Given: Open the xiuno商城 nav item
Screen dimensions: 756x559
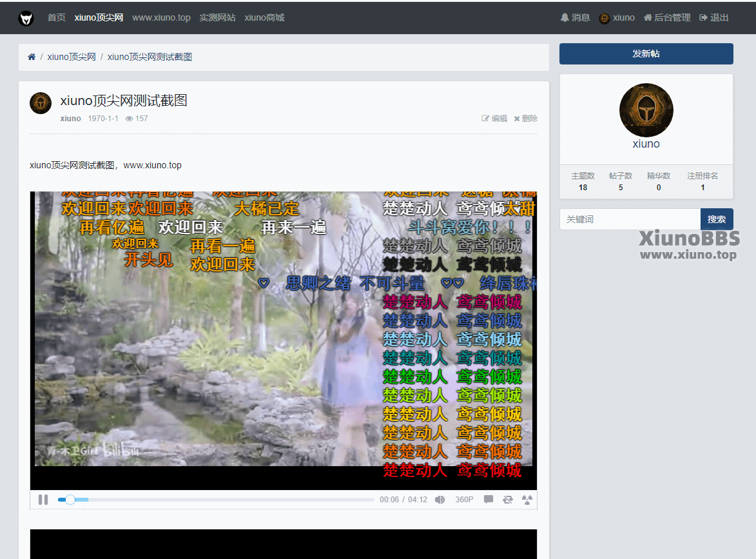Looking at the screenshot, I should (x=264, y=18).
